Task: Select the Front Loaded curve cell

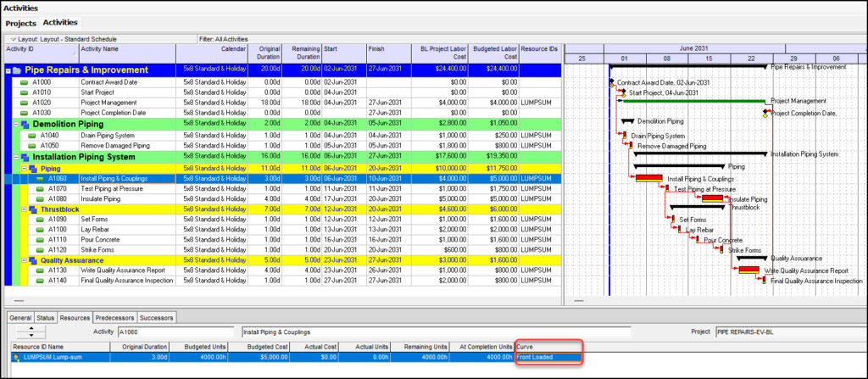Action: click(548, 358)
